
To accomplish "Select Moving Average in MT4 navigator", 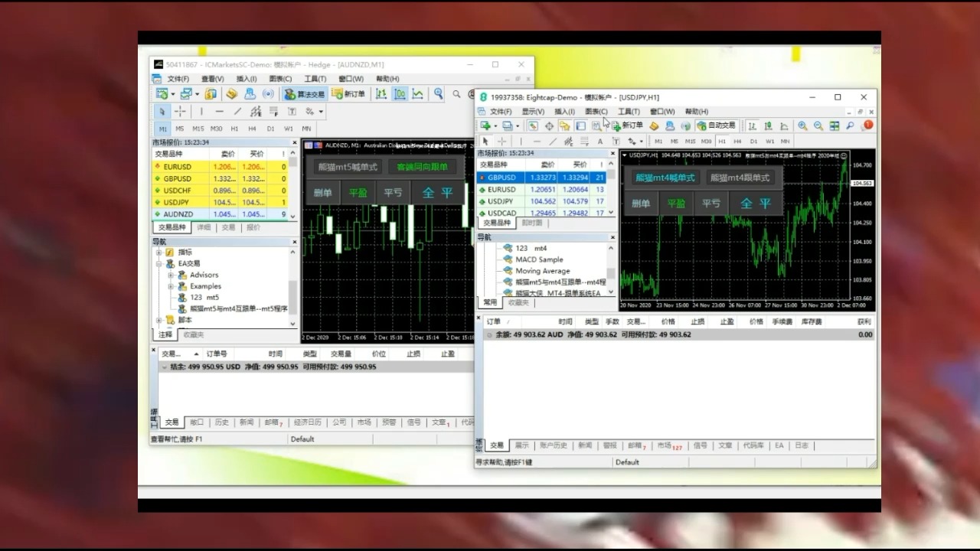I will click(x=542, y=271).
